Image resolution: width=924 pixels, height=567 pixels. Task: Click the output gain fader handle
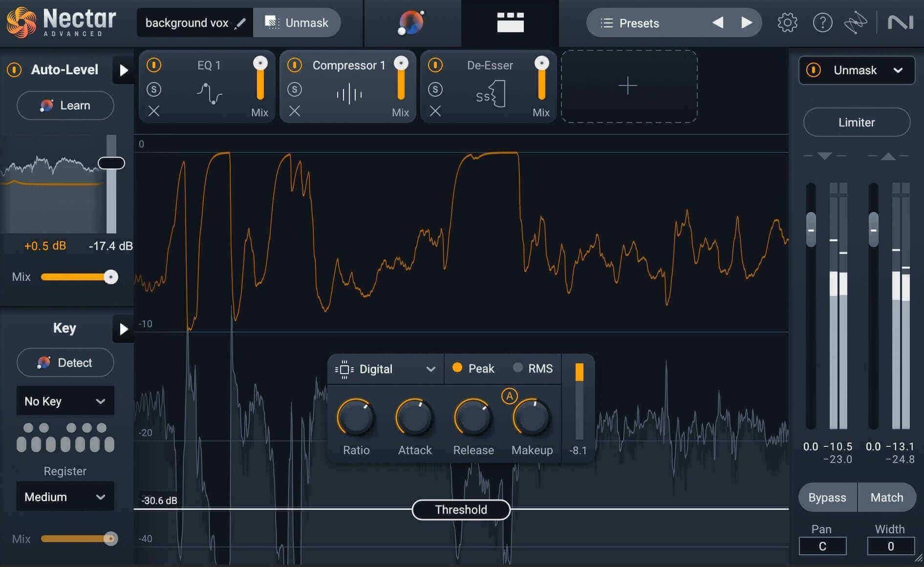click(874, 230)
